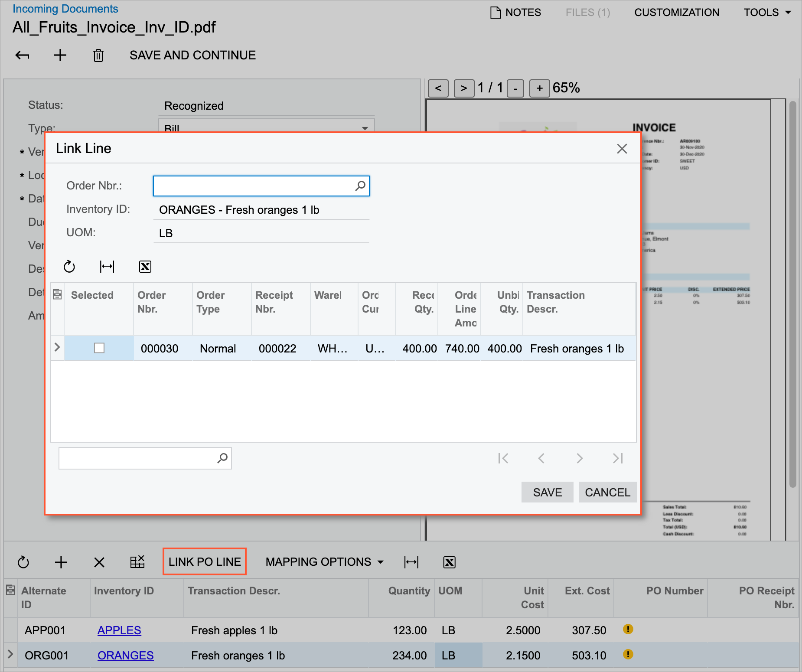
Task: Click the magnifier in Order Nbr. field
Action: click(x=360, y=186)
